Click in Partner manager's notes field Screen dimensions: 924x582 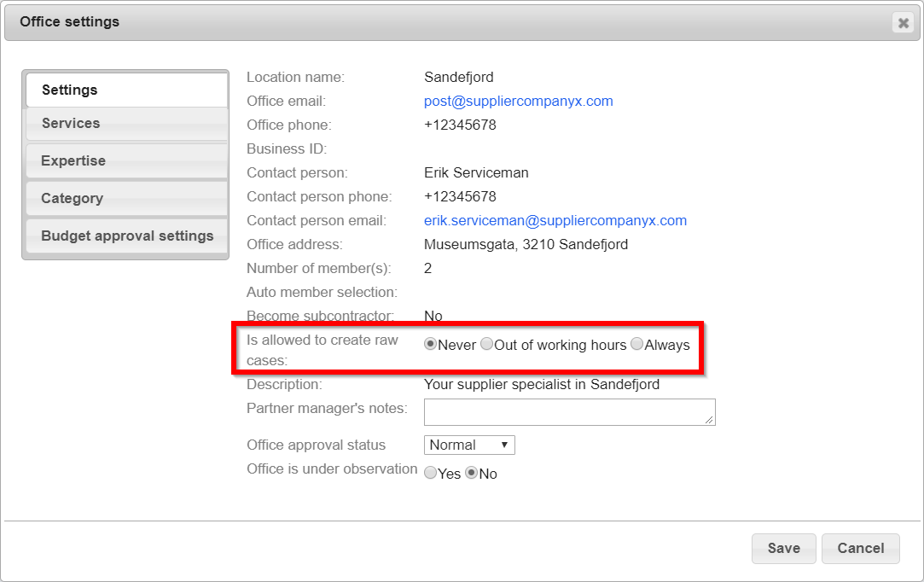pyautogui.click(x=568, y=411)
